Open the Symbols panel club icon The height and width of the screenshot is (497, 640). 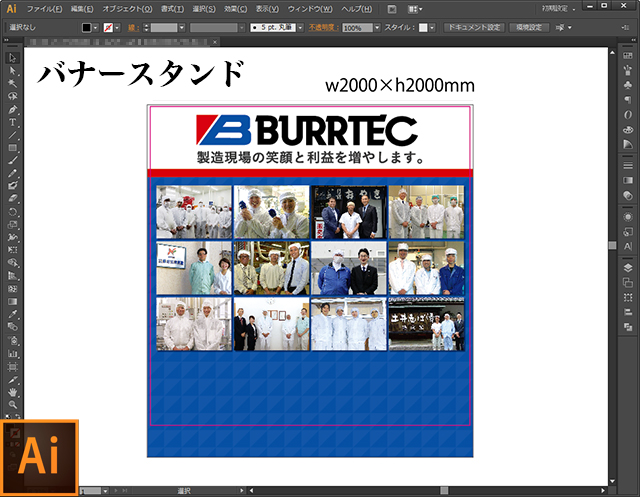[x=628, y=85]
